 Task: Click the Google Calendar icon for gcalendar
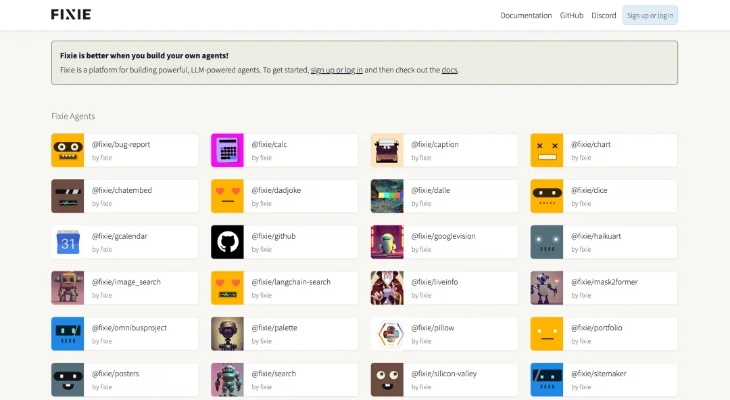(x=68, y=242)
